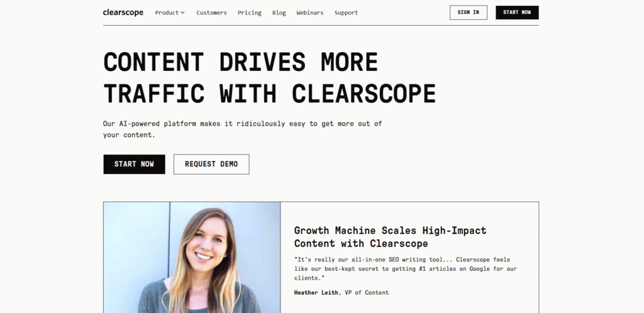Screen dimensions: 644x313
Task: Expand the Product dropdown menu
Action: pos(170,13)
